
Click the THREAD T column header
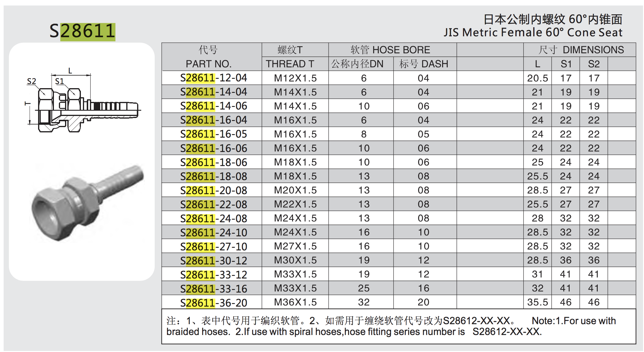tap(290, 64)
